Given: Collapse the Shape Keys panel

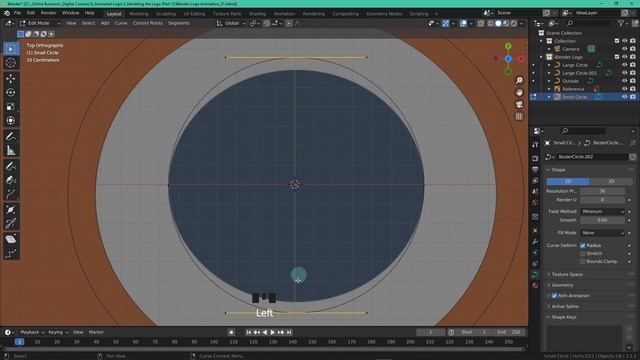Looking at the screenshot, I should (564, 317).
